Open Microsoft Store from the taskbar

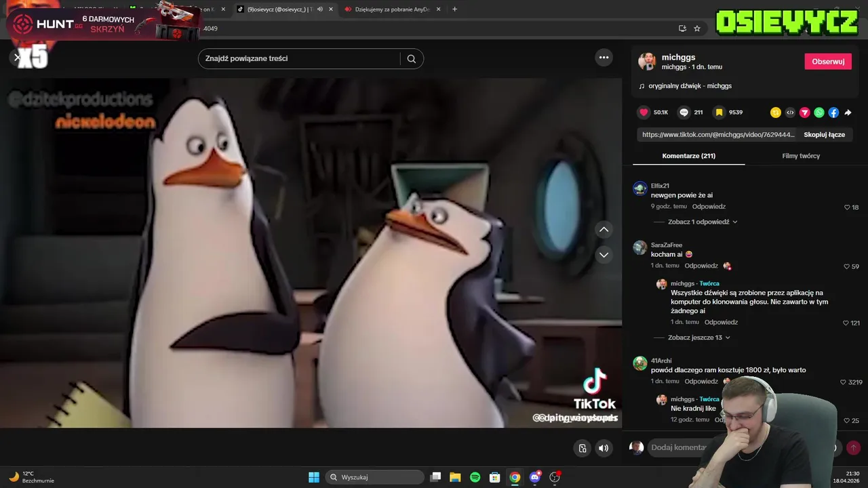point(495,477)
